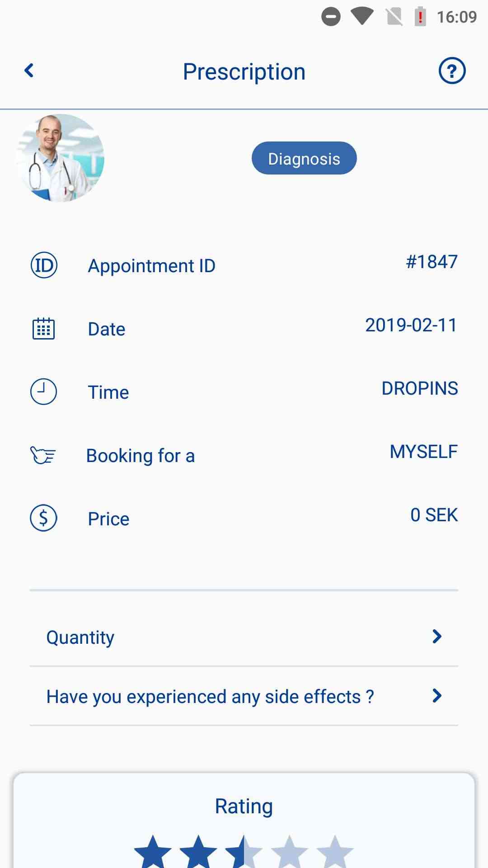Tap the Wi-Fi status bar icon
This screenshot has width=488, height=868.
point(362,17)
